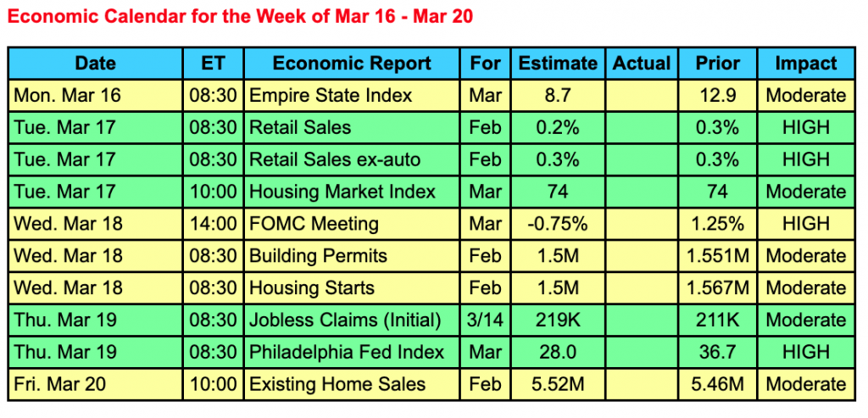This screenshot has width=868, height=418.
Task: Click the Retail Sales ex-auto report
Action: pyautogui.click(x=335, y=160)
